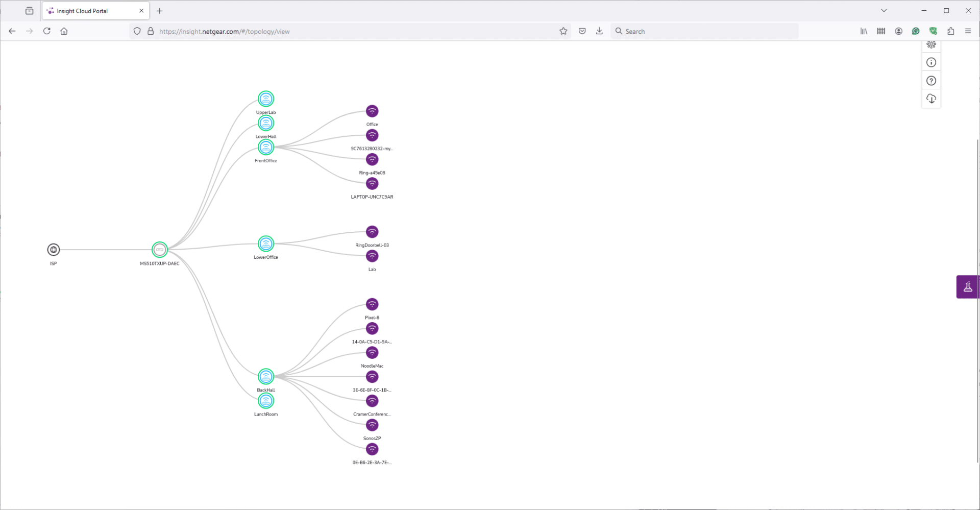Open the Firefox downloads panel

point(600,31)
